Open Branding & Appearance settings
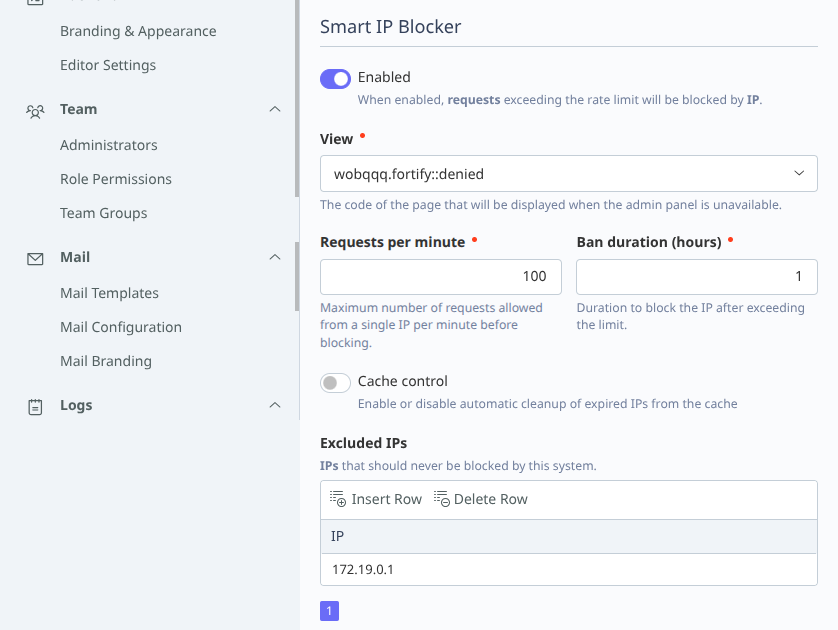The image size is (838, 630). coord(138,31)
